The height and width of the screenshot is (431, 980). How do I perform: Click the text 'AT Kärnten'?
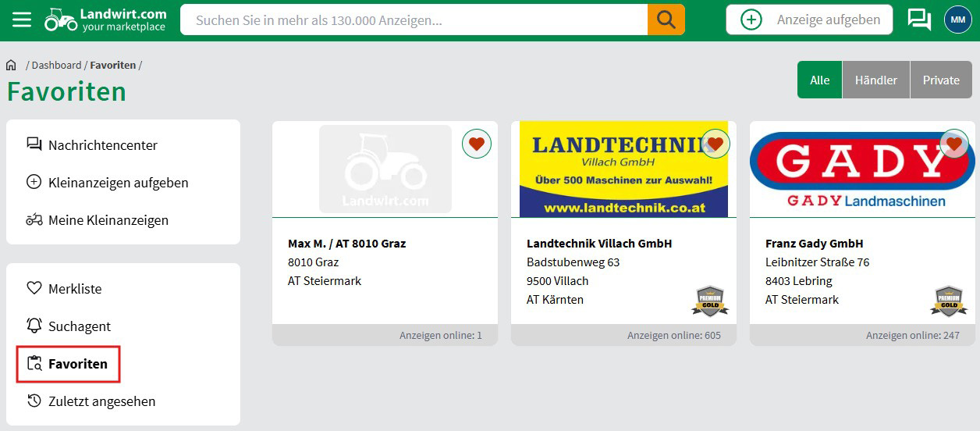click(x=555, y=299)
